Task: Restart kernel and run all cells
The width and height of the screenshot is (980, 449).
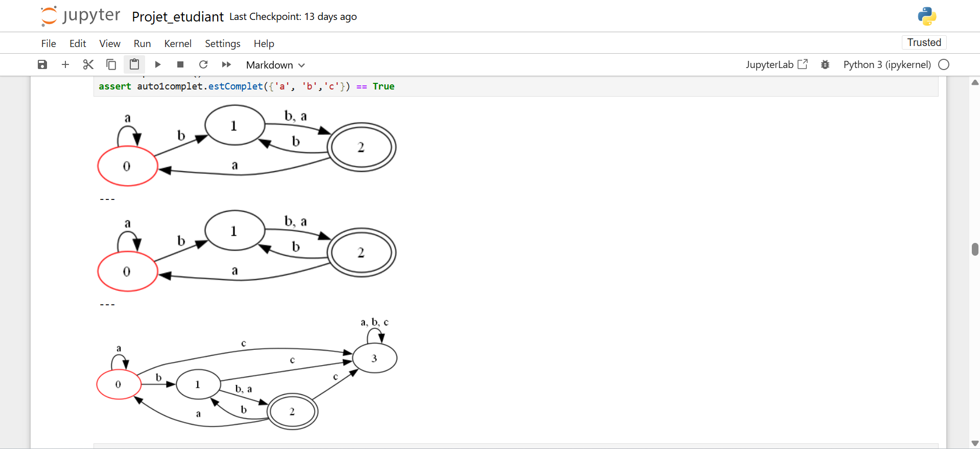Action: click(x=226, y=64)
